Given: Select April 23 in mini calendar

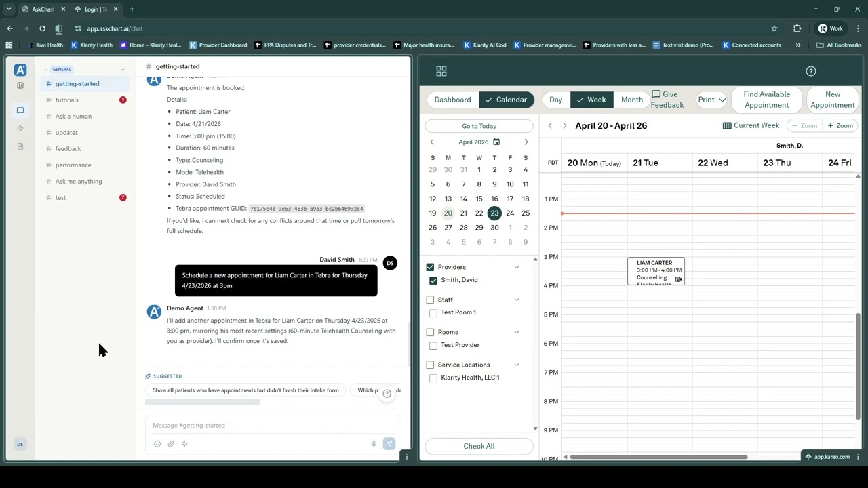Looking at the screenshot, I should coord(494,213).
